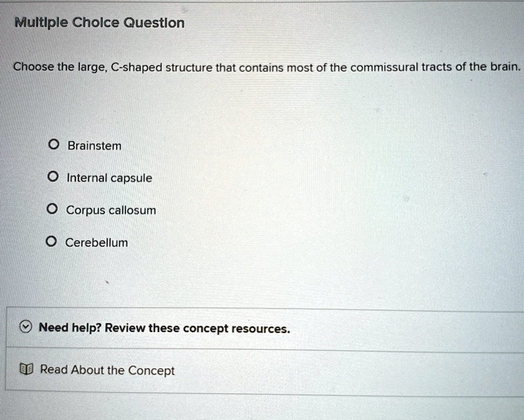Click the Multiple Choice Question heading
The width and height of the screenshot is (524, 420).
pos(99,23)
